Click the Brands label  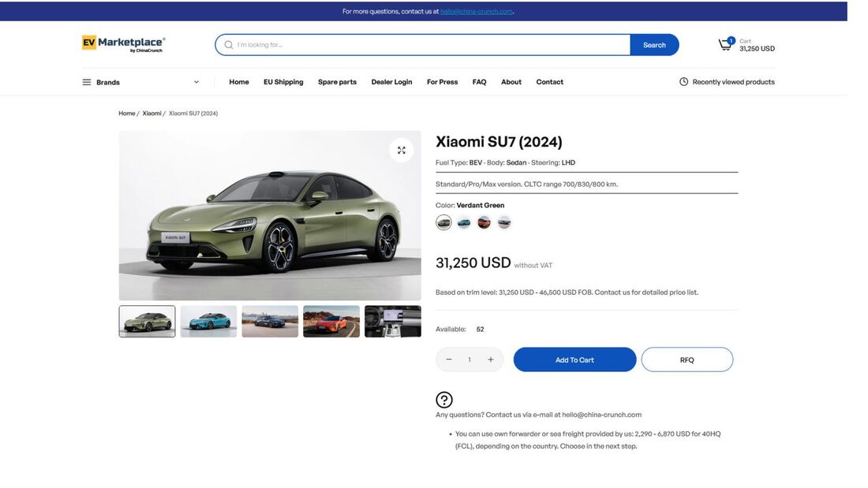pos(108,83)
